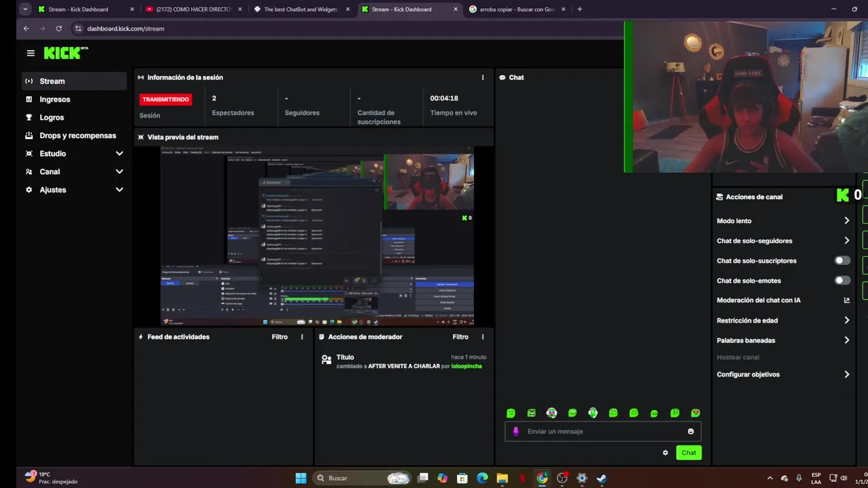Image resolution: width=868 pixels, height=488 pixels.
Task: Open Moderación del chat con IA
Action: click(x=783, y=300)
